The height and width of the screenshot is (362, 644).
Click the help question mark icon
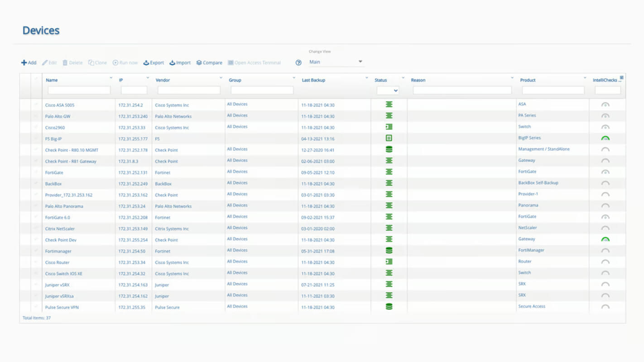tap(298, 63)
